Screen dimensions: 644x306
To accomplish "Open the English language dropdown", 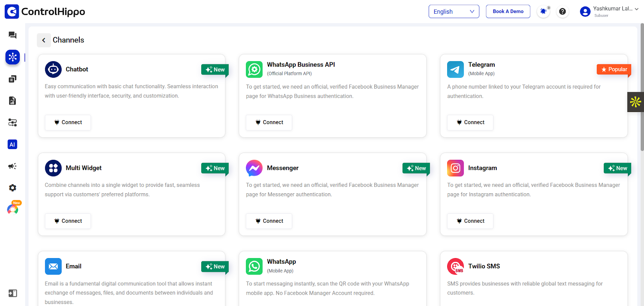I will [454, 12].
